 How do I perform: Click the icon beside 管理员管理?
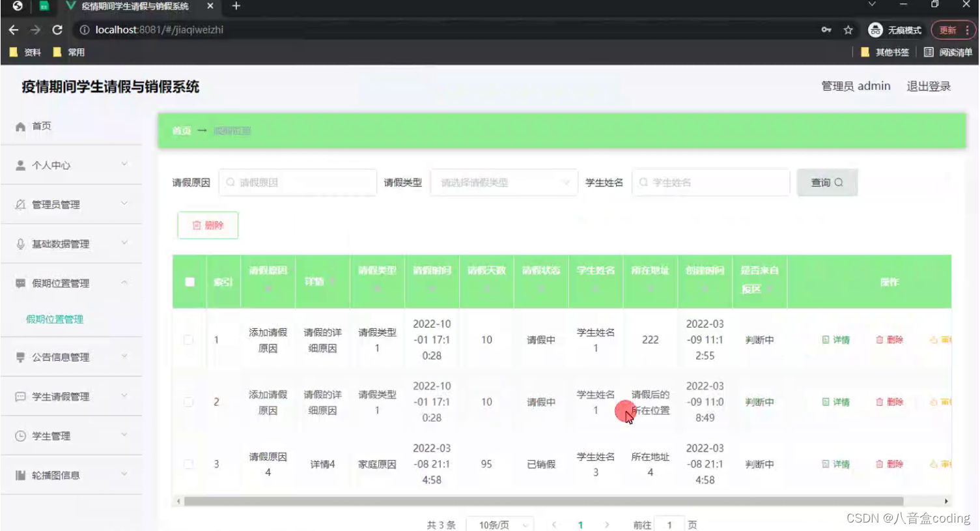pyautogui.click(x=20, y=205)
